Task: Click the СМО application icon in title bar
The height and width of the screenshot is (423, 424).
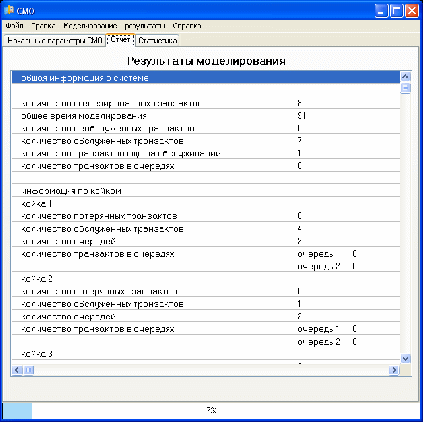Action: click(x=9, y=10)
